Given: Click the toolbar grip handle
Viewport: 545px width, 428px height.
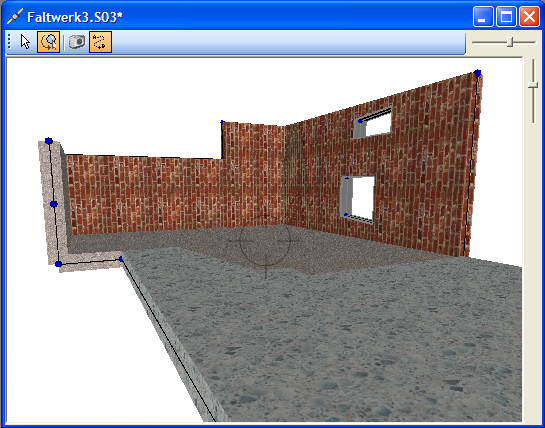Looking at the screenshot, I should pyautogui.click(x=9, y=42).
